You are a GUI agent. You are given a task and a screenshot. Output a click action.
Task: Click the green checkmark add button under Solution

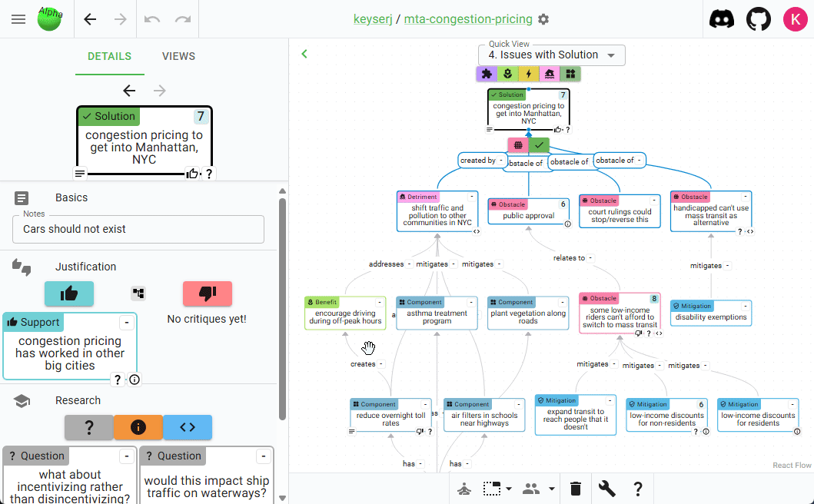(x=539, y=145)
